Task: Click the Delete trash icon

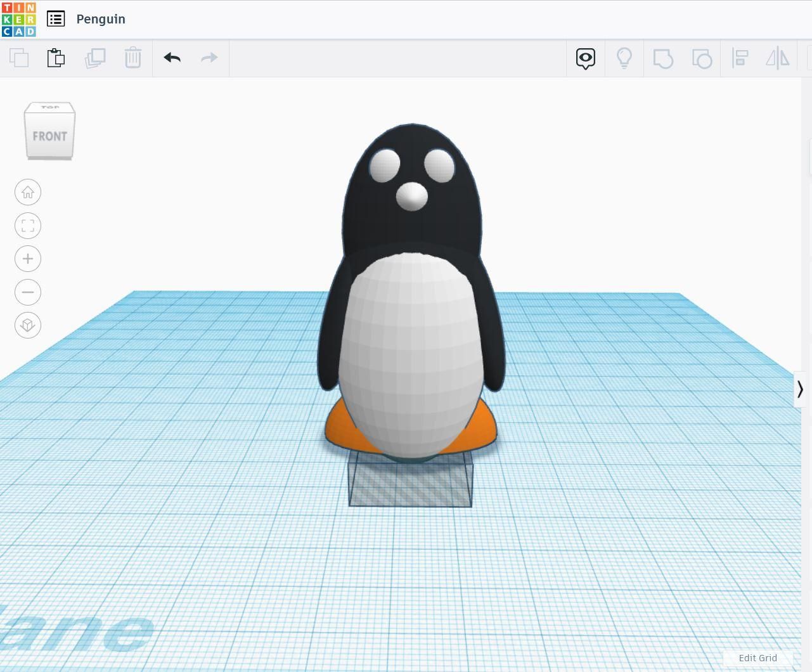Action: [133, 58]
